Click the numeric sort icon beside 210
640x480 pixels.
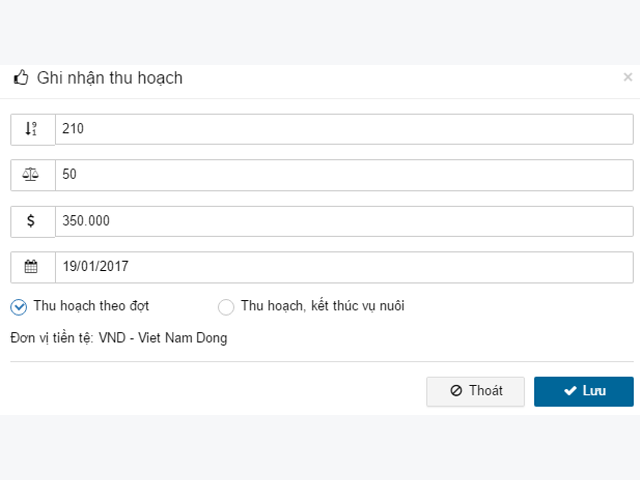click(31, 129)
